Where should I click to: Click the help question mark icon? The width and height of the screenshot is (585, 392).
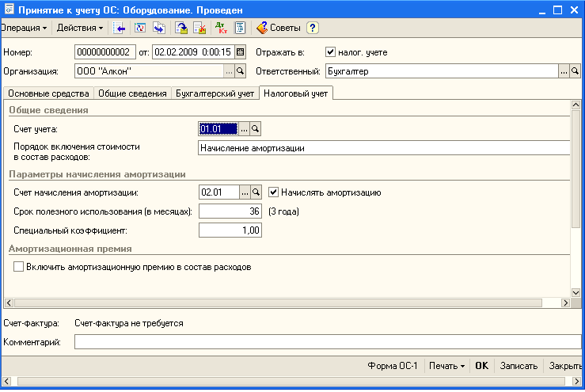click(313, 28)
